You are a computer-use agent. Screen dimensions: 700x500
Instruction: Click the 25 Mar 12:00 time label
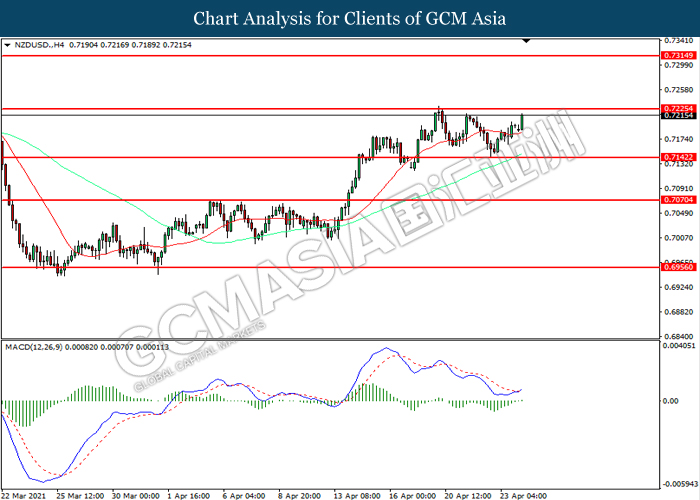pos(80,496)
